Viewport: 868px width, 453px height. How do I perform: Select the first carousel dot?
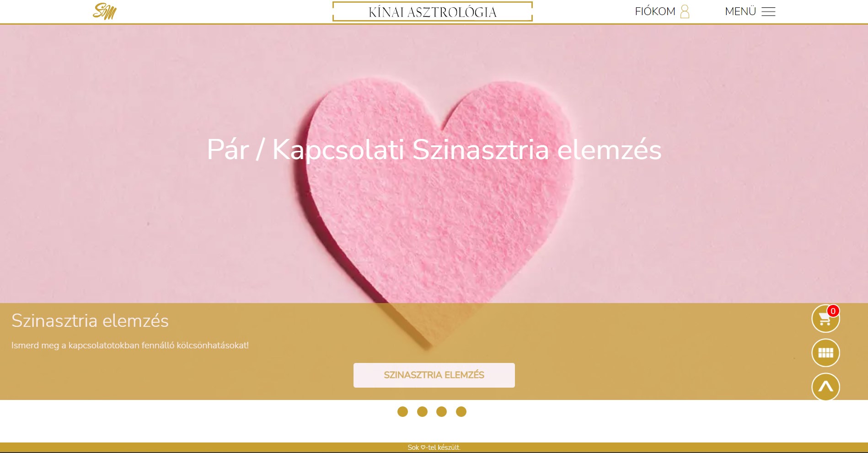402,411
